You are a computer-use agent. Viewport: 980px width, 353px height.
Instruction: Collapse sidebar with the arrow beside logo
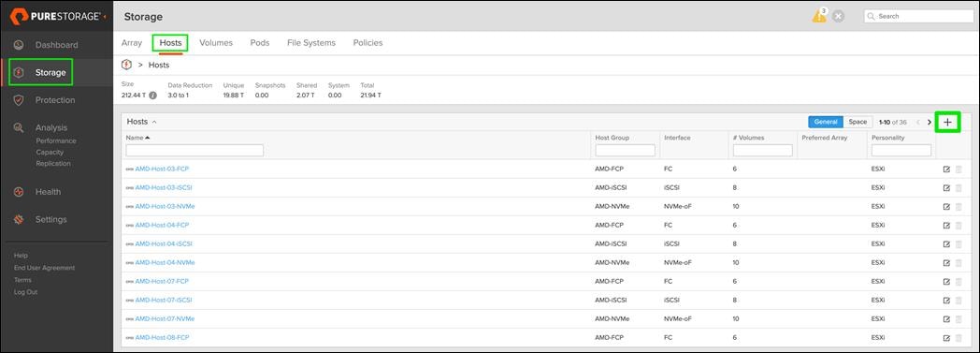[x=104, y=16]
